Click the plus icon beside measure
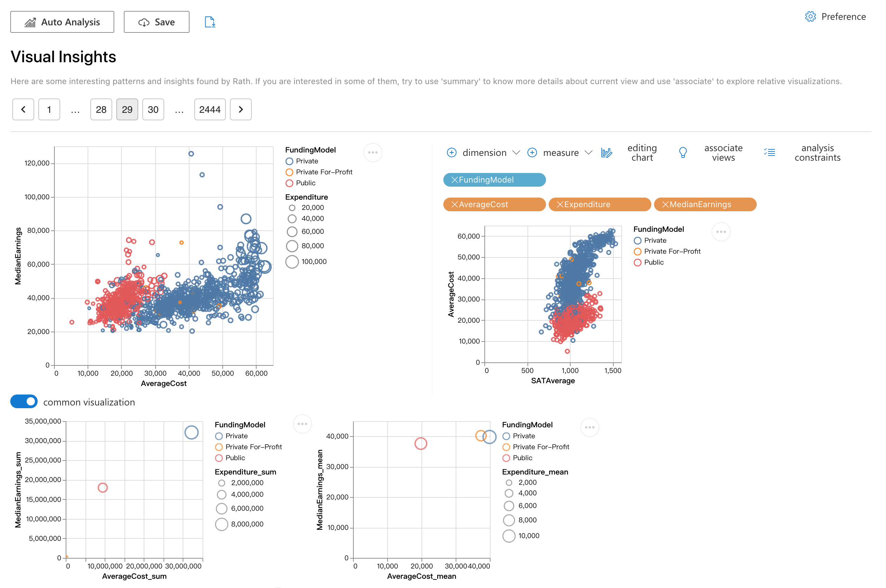 click(x=532, y=152)
